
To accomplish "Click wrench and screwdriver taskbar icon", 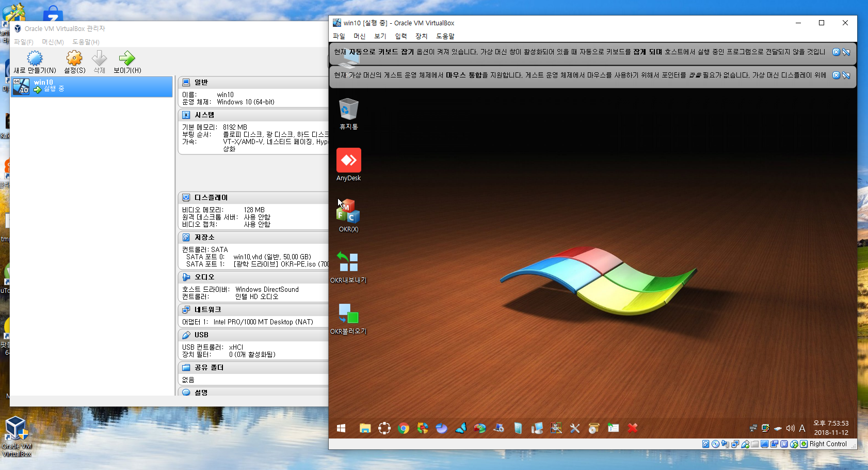I will (575, 428).
